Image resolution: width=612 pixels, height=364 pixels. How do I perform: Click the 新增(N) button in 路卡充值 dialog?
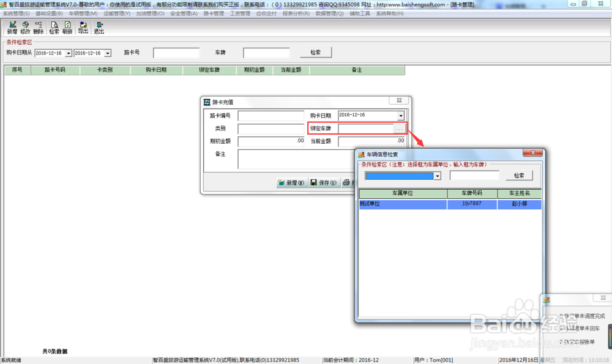[291, 182]
